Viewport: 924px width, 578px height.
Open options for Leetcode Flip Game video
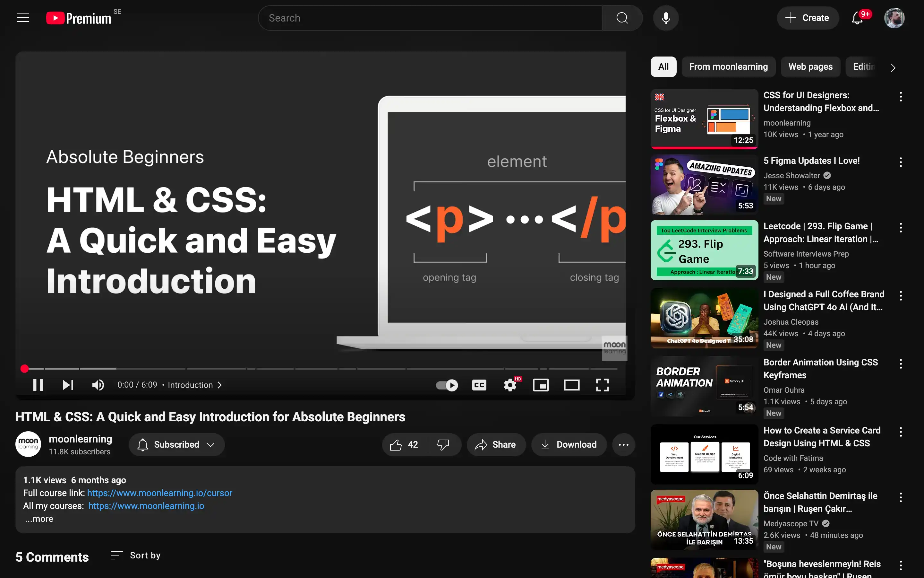tap(901, 228)
